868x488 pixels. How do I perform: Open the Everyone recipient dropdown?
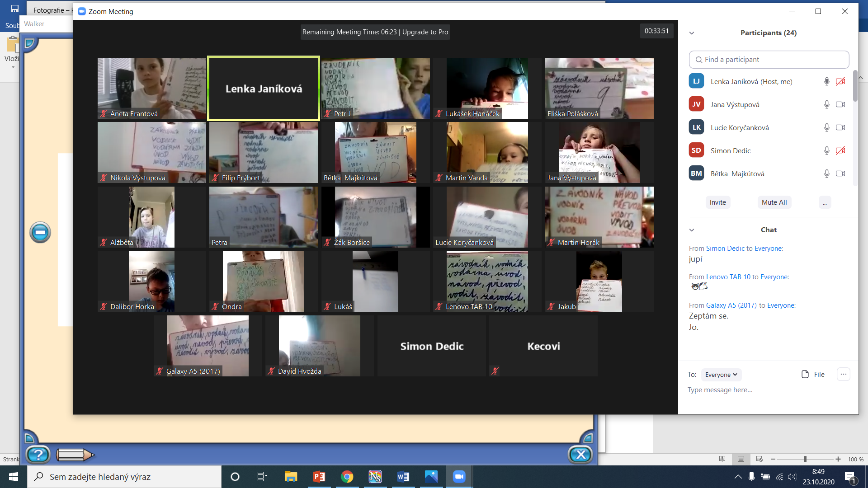[721, 375]
